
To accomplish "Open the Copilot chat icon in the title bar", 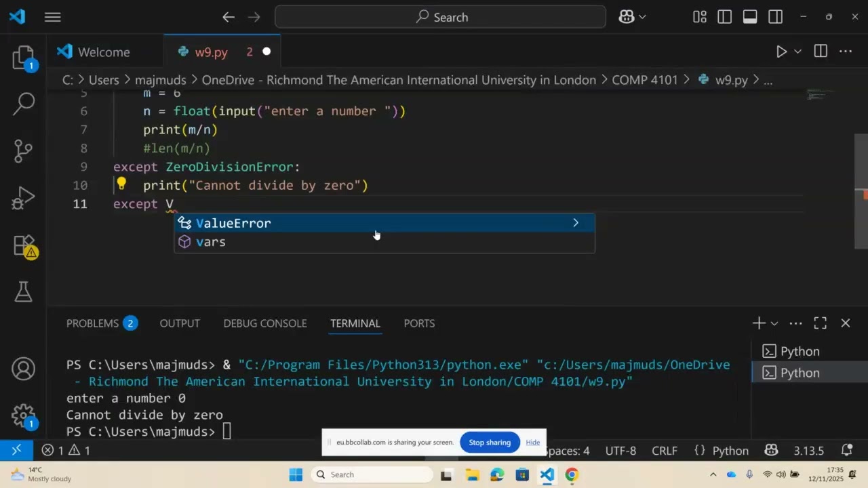I will [627, 17].
